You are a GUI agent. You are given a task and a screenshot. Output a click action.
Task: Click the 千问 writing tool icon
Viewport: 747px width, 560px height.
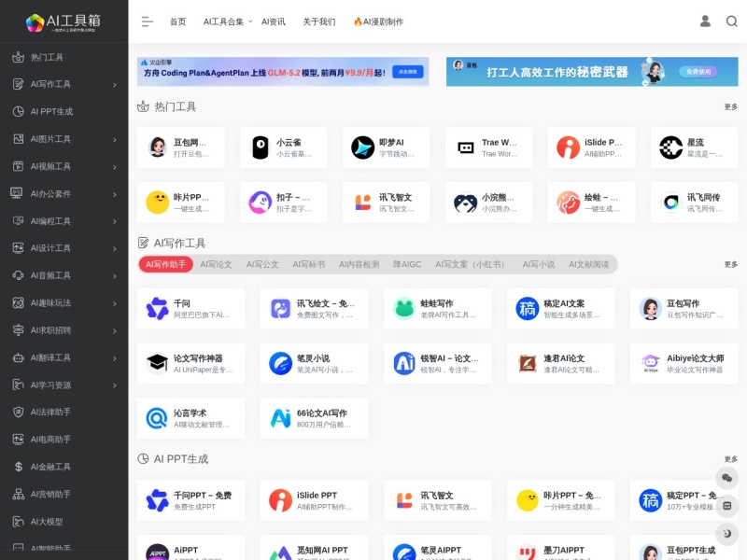pyautogui.click(x=158, y=309)
